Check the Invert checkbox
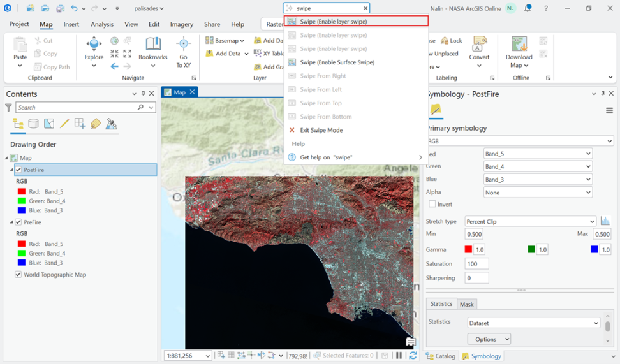Image resolution: width=620 pixels, height=364 pixels. point(432,204)
